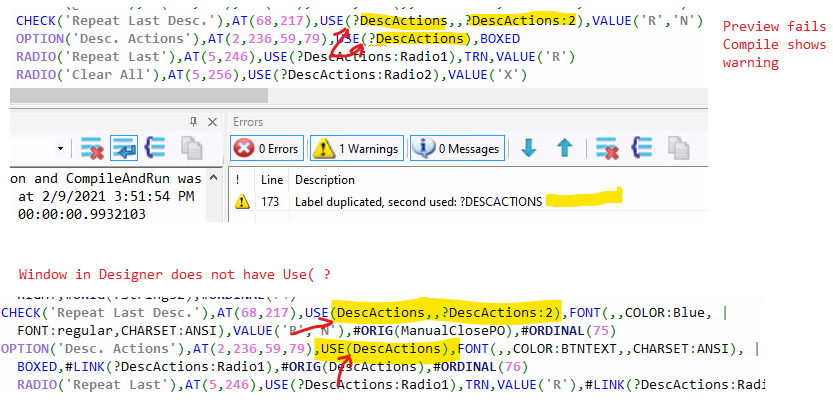
Task: Click the list-brace icon in output pane toolbar
Action: coord(156,149)
